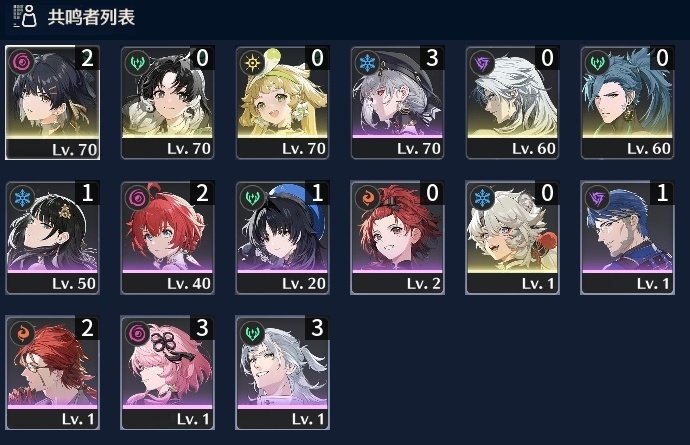The image size is (690, 445).
Task: Pick the cream-haired Lv. 1 Glacio character
Action: coord(512,238)
